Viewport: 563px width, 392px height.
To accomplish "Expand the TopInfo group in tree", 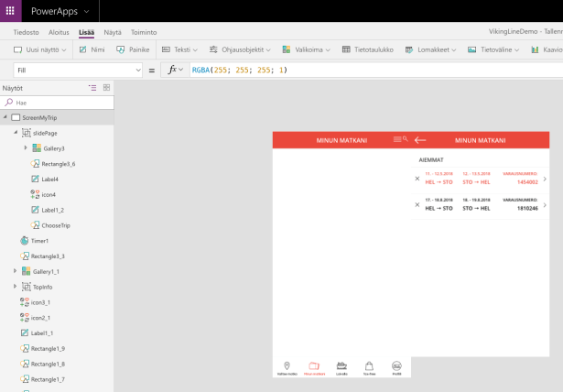I will coord(15,287).
